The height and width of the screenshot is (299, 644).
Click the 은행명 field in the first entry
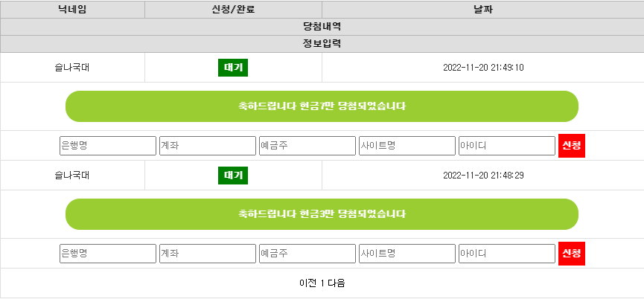[x=108, y=146]
